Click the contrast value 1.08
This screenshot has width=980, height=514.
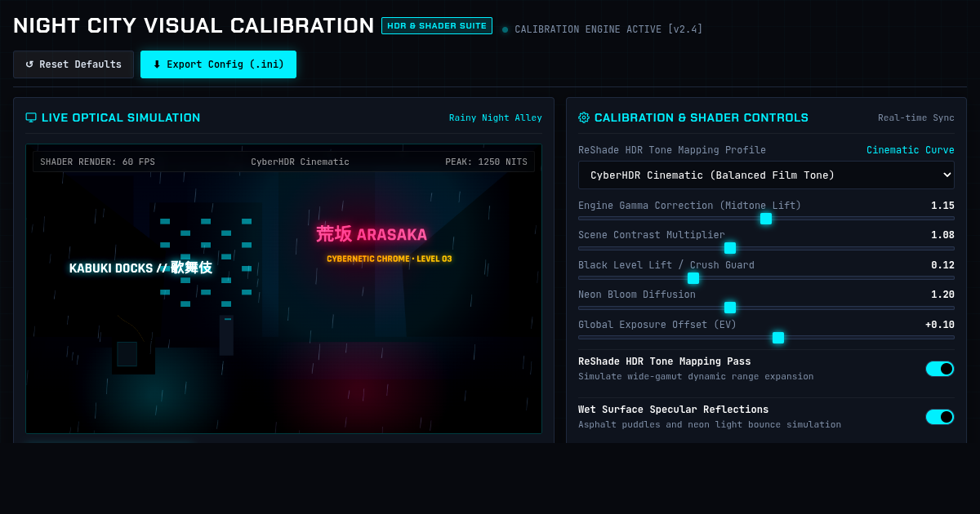point(942,235)
